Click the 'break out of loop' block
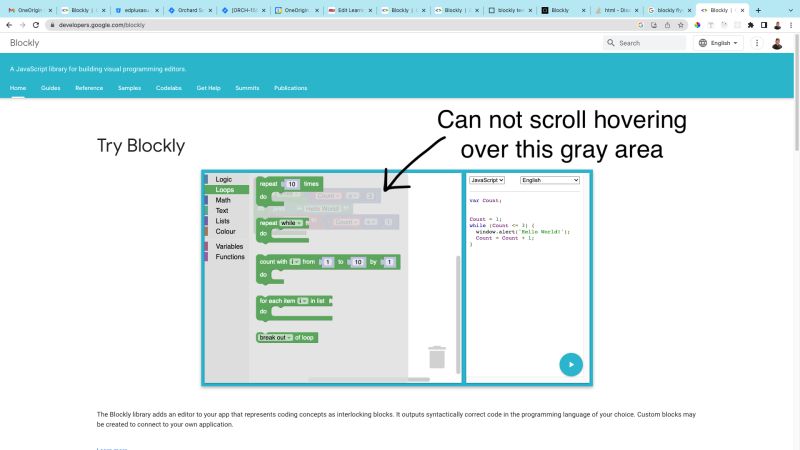Viewport: 800px width, 450px height. [287, 338]
